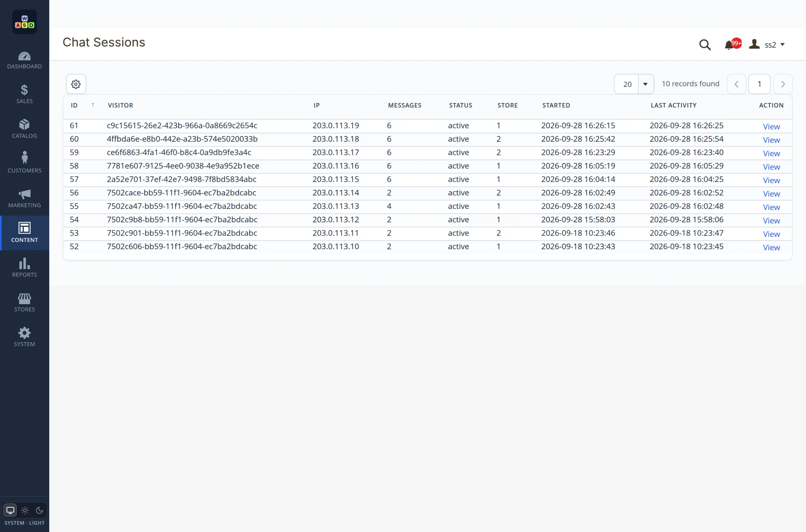The height and width of the screenshot is (532, 806).
Task: Go to next page arrow
Action: [x=783, y=84]
